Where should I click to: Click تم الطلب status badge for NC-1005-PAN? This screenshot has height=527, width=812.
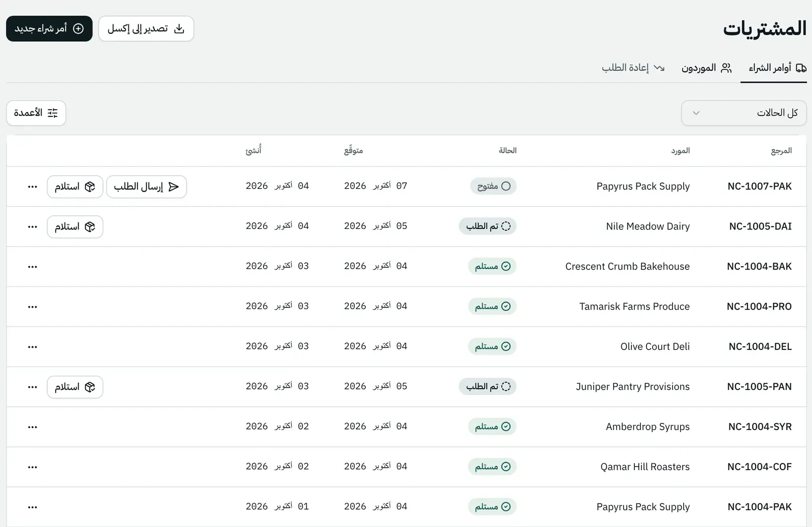point(488,387)
